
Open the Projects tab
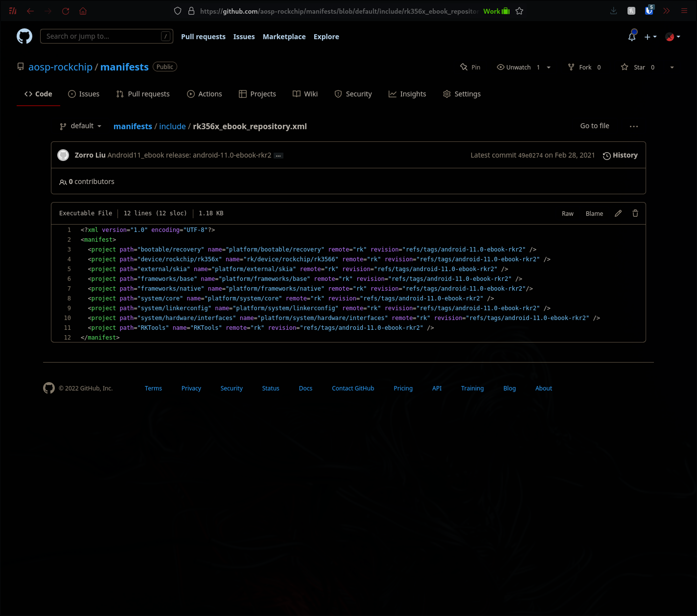click(257, 94)
